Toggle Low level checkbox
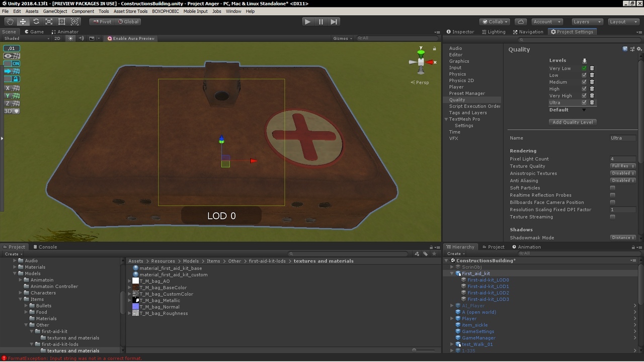Viewport: 644px width, 362px height. (584, 75)
